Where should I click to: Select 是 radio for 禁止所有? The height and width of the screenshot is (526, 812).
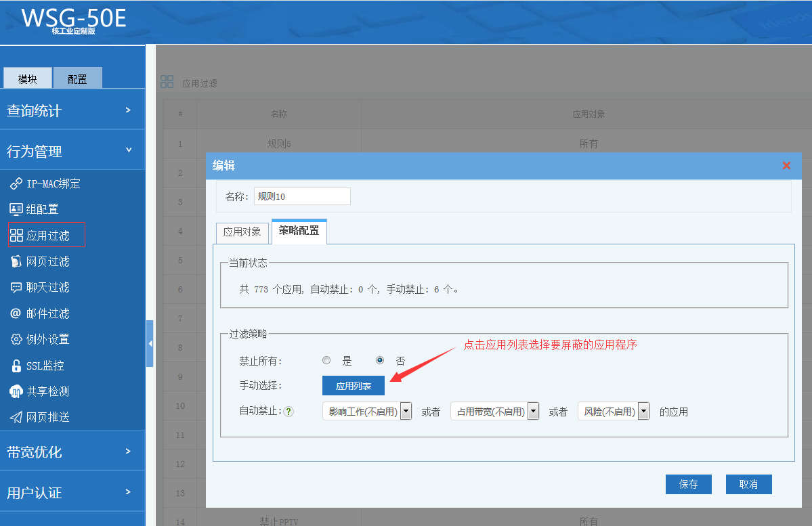coord(326,361)
